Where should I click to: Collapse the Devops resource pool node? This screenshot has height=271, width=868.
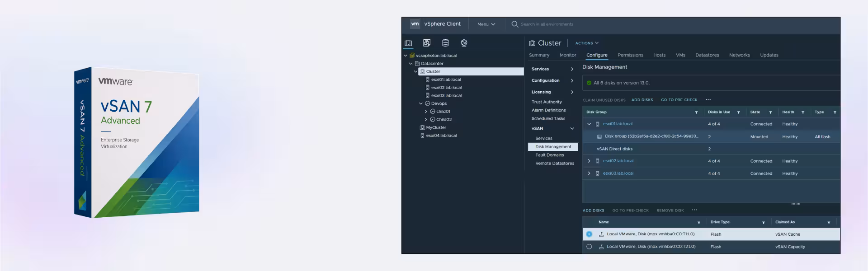click(x=421, y=103)
